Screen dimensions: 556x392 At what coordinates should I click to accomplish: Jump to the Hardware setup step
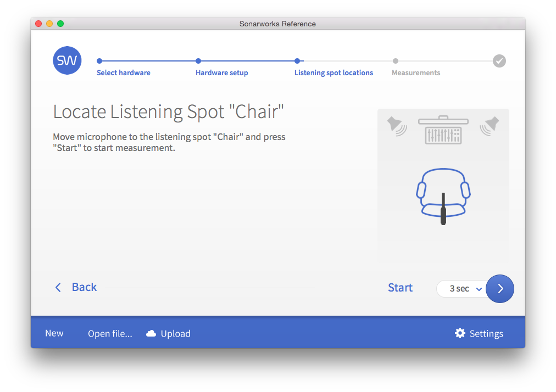221,72
